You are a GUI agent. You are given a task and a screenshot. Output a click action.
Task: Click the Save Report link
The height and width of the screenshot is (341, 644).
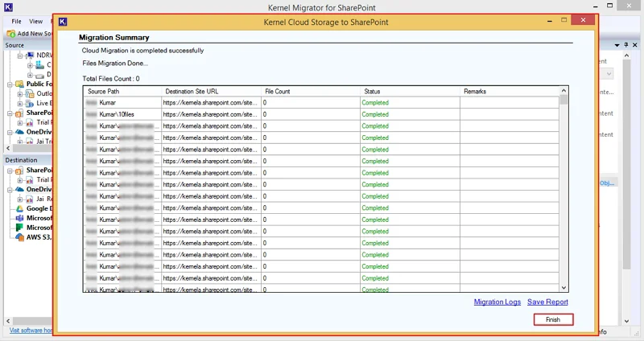tap(547, 302)
